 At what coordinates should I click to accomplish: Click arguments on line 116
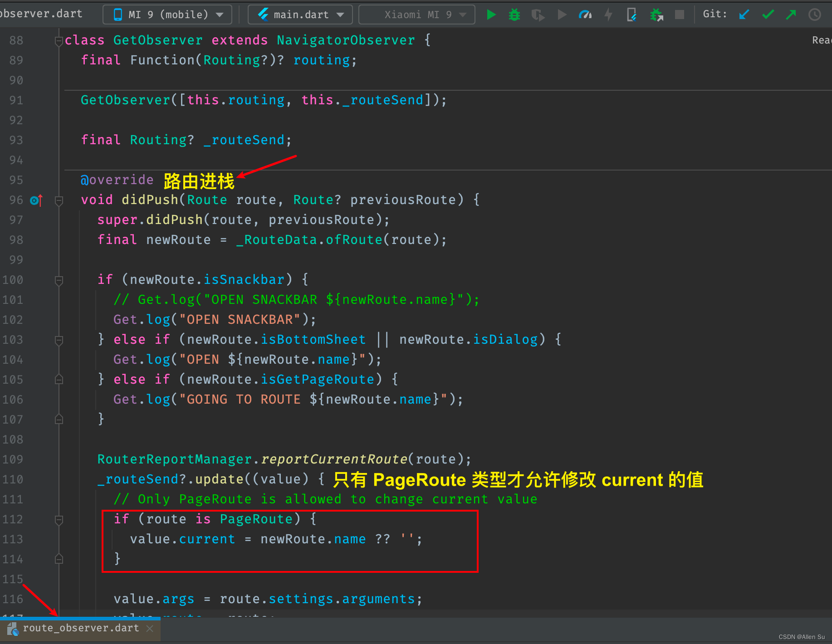(x=378, y=599)
